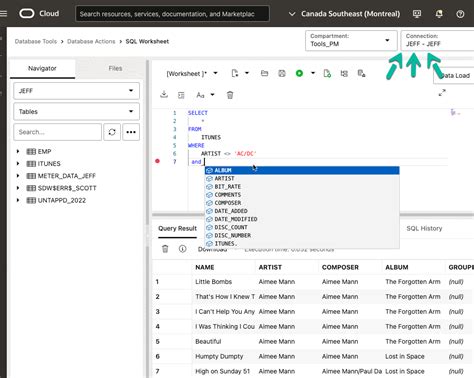
Task: Switch to the Files tab
Action: tap(115, 68)
